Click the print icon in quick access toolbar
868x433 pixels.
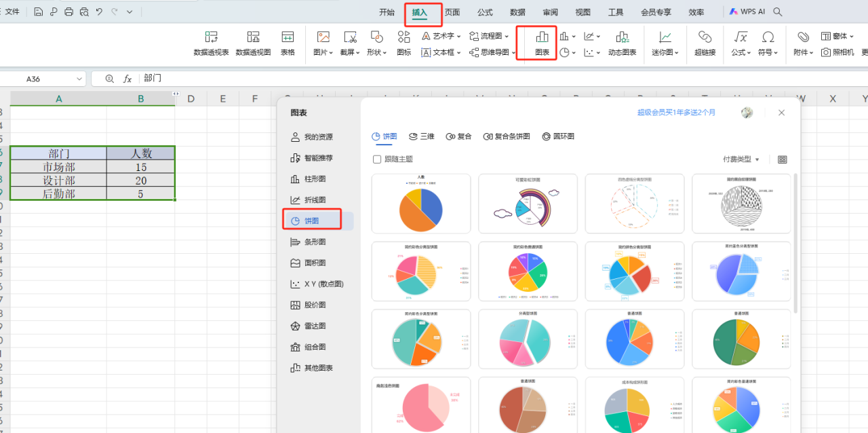pyautogui.click(x=68, y=12)
